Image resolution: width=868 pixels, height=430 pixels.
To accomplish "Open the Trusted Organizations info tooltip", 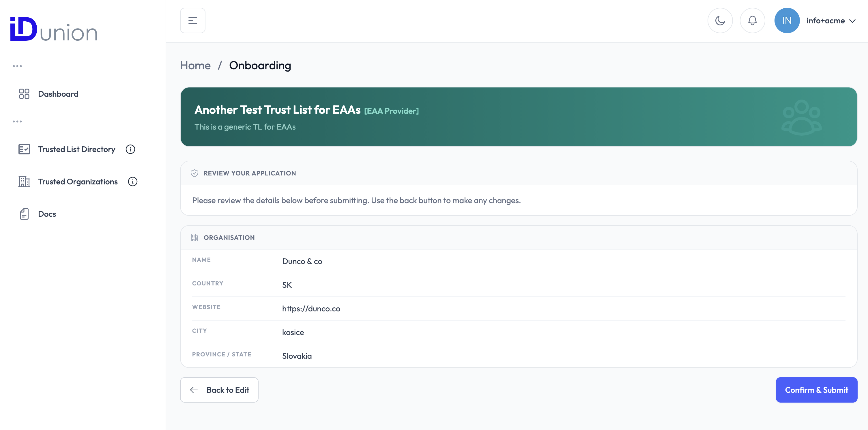I will [x=132, y=181].
